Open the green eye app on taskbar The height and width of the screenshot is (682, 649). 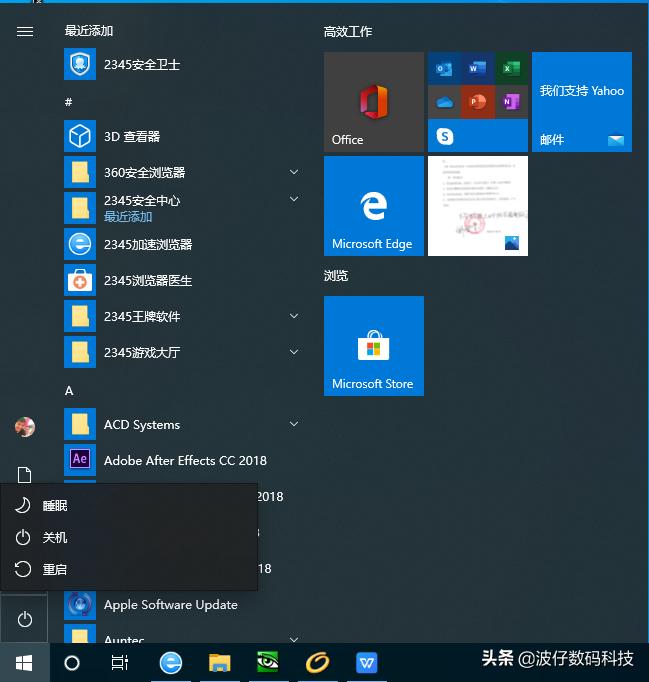pos(268,663)
